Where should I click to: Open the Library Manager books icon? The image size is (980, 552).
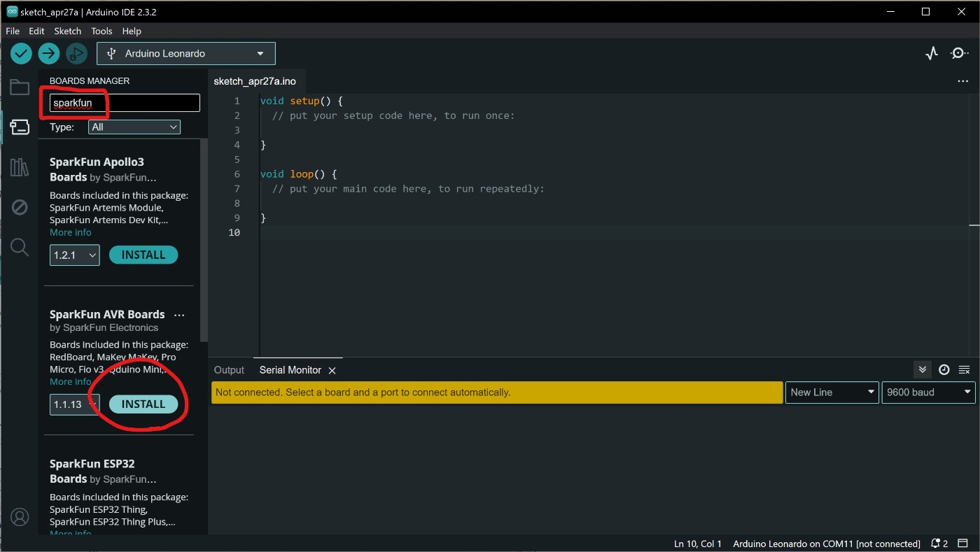(x=20, y=167)
